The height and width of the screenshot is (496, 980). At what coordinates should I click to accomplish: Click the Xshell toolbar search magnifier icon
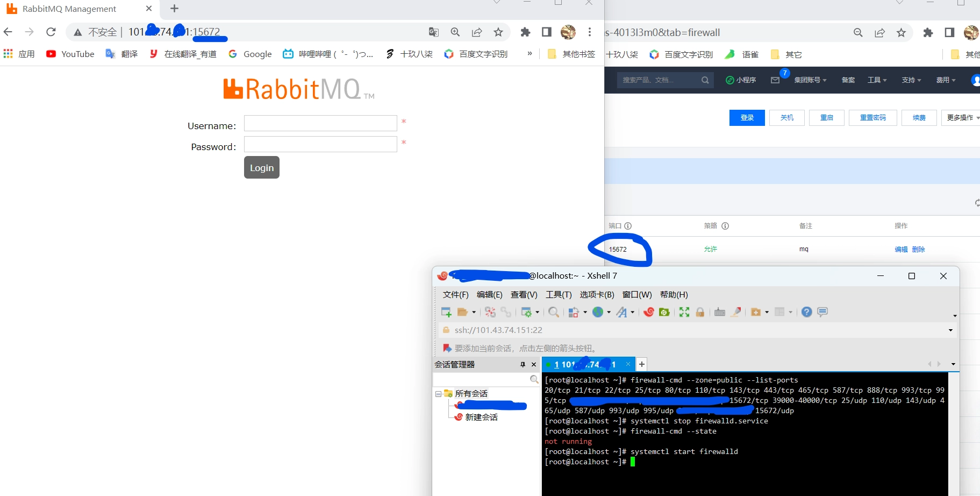[553, 312]
